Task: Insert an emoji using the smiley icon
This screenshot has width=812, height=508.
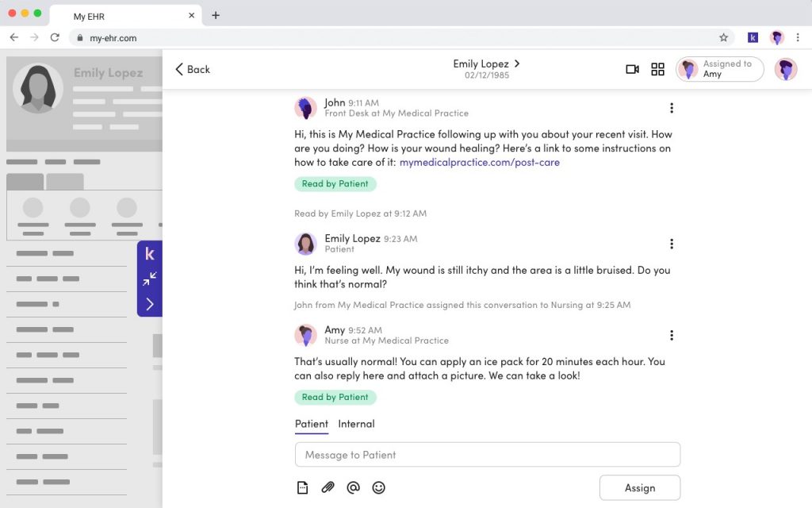Action: [x=378, y=487]
